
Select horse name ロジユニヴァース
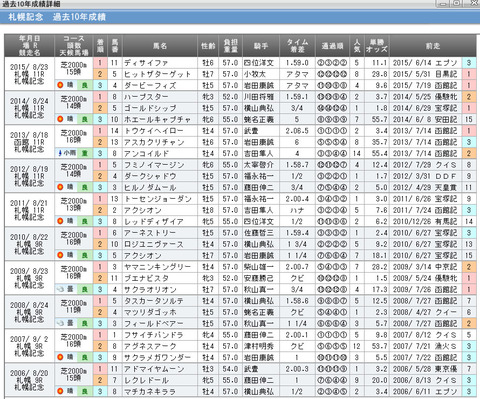point(154,244)
